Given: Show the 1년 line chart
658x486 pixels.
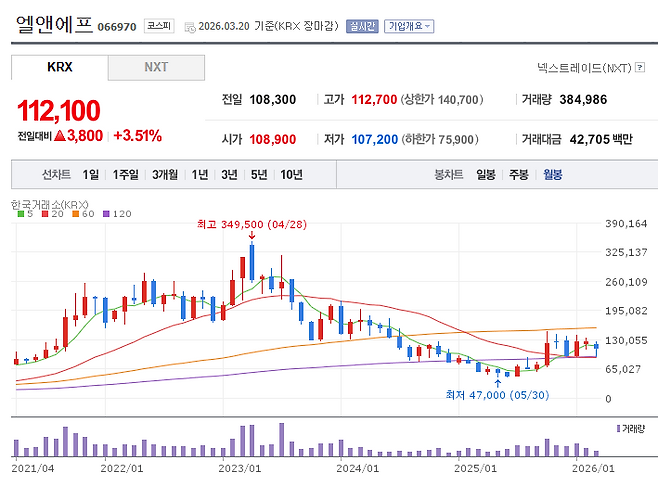Looking at the screenshot, I should point(200,174).
